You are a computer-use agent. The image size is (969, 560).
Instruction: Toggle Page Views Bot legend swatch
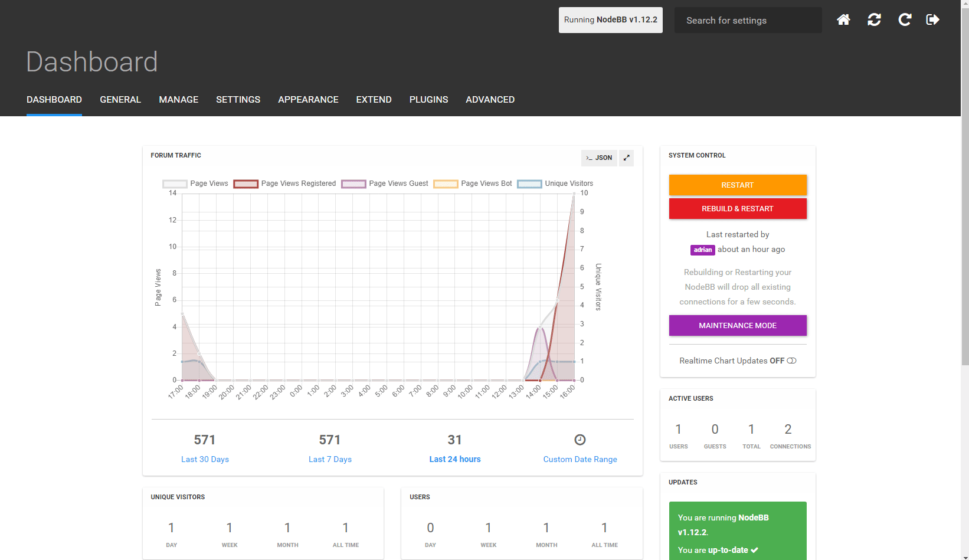tap(446, 184)
